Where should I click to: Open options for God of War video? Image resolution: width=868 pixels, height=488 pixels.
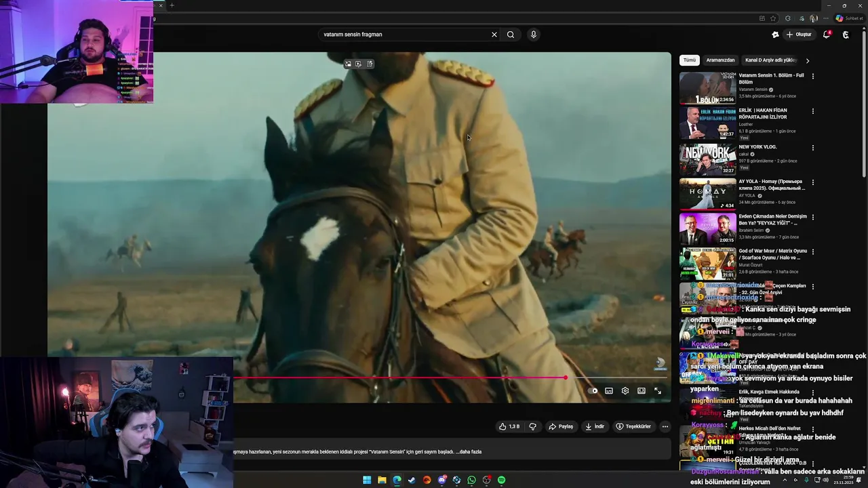[x=813, y=251]
